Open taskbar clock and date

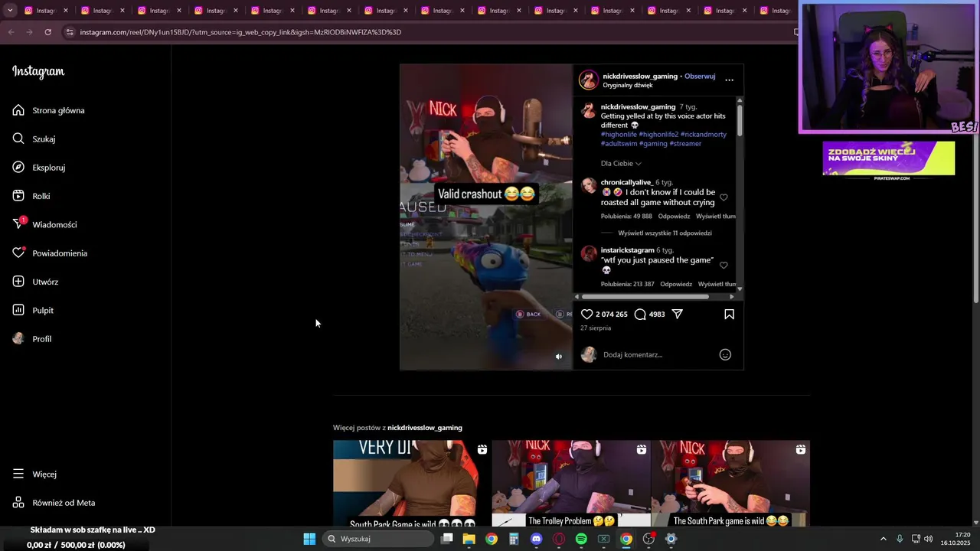(x=956, y=539)
